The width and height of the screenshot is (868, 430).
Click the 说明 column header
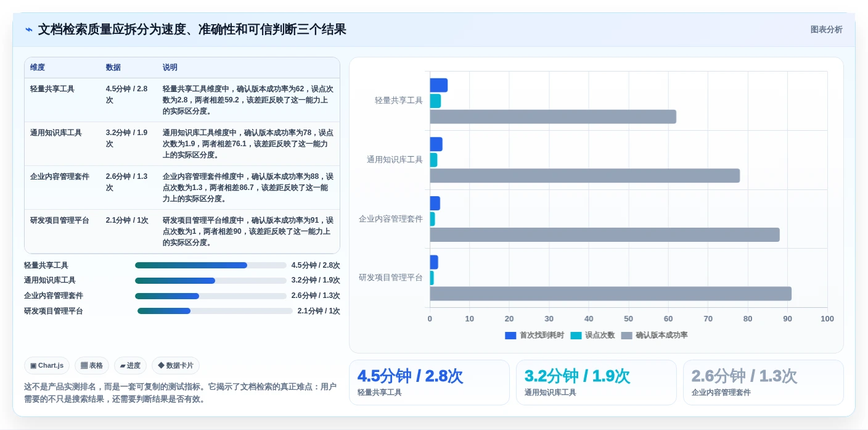click(x=170, y=67)
